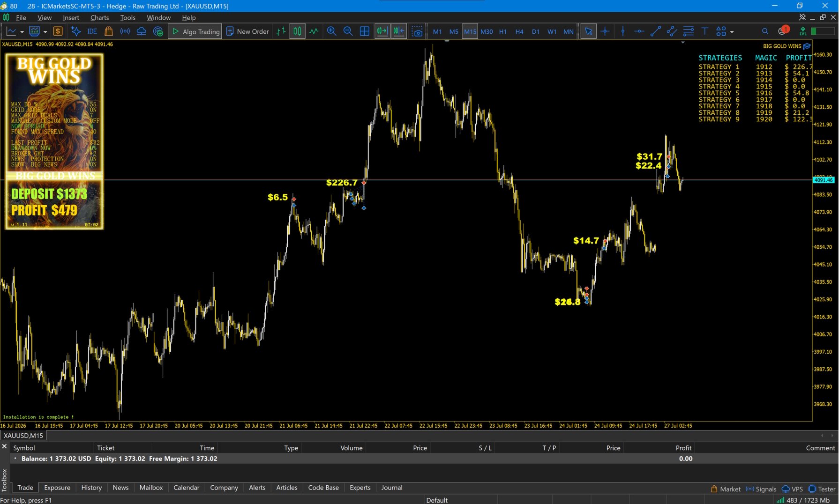
Task: Draw a vertical line tool
Action: pyautogui.click(x=623, y=31)
